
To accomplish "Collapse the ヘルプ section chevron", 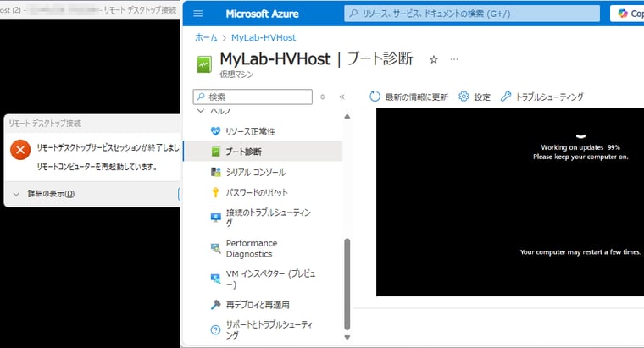I will [201, 111].
